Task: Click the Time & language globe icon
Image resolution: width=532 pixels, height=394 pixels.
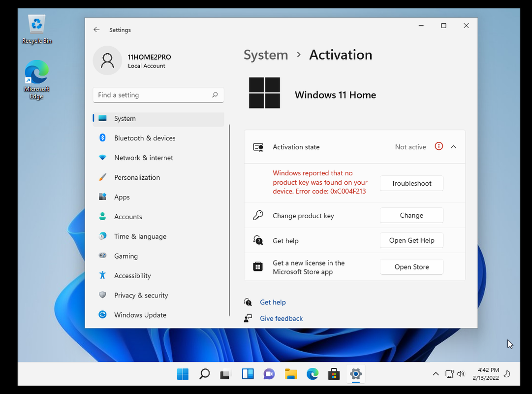Action: click(102, 236)
